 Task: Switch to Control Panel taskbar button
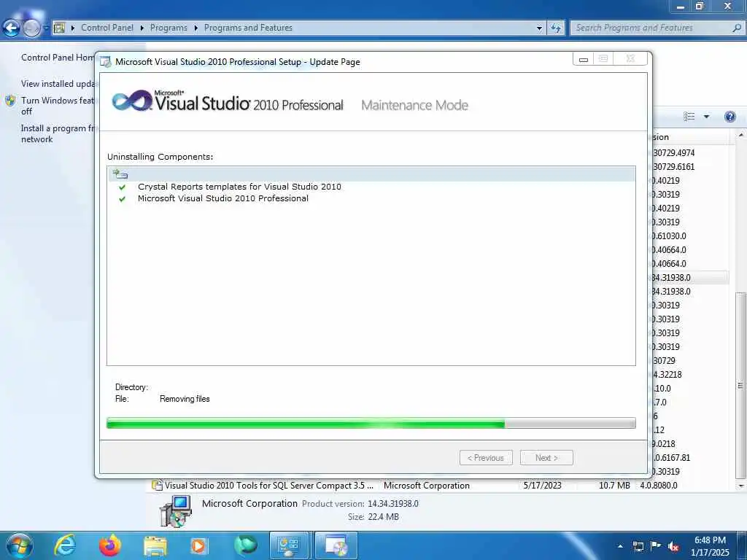pyautogui.click(x=289, y=545)
